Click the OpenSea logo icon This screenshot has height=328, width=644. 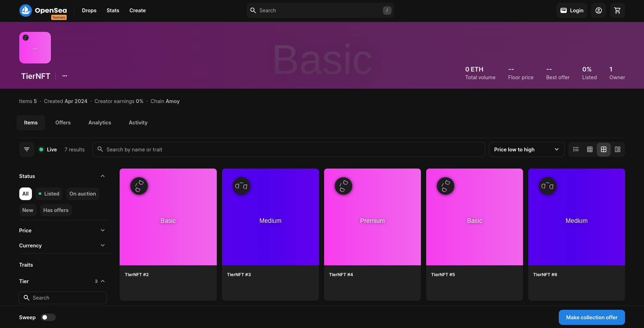pyautogui.click(x=26, y=11)
